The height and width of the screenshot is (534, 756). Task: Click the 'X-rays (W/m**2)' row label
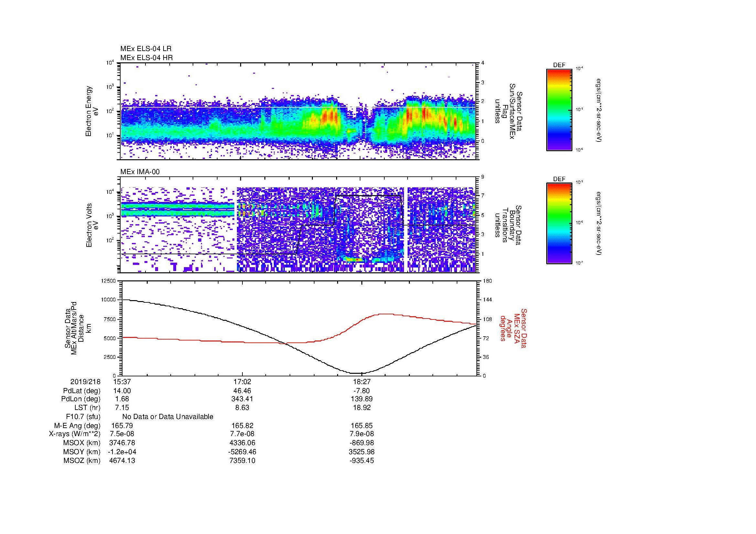75,434
